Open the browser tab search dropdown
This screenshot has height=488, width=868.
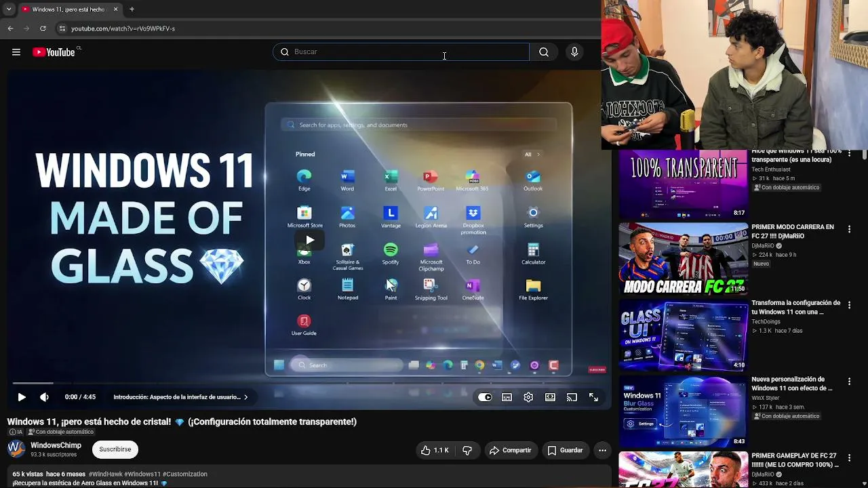tap(9, 9)
